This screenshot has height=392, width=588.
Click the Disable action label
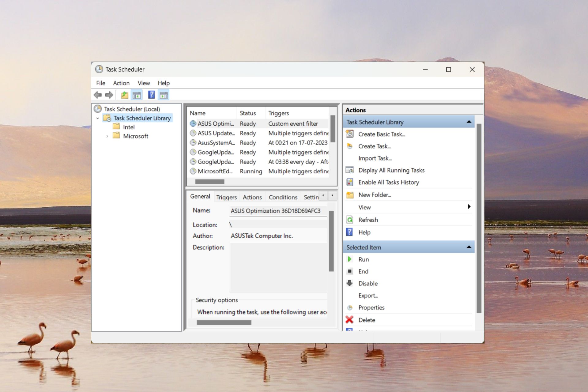tap(368, 284)
